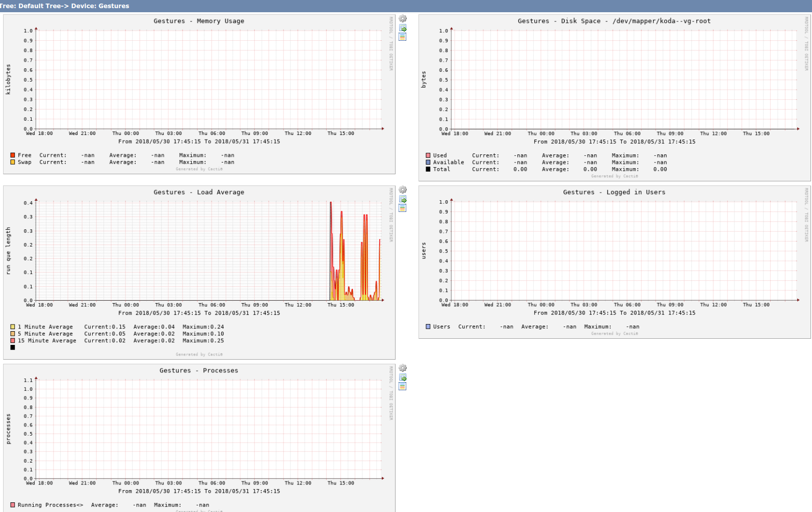Click 'run que length' axis label
Viewport: 812px width, 512px height.
click(8, 251)
